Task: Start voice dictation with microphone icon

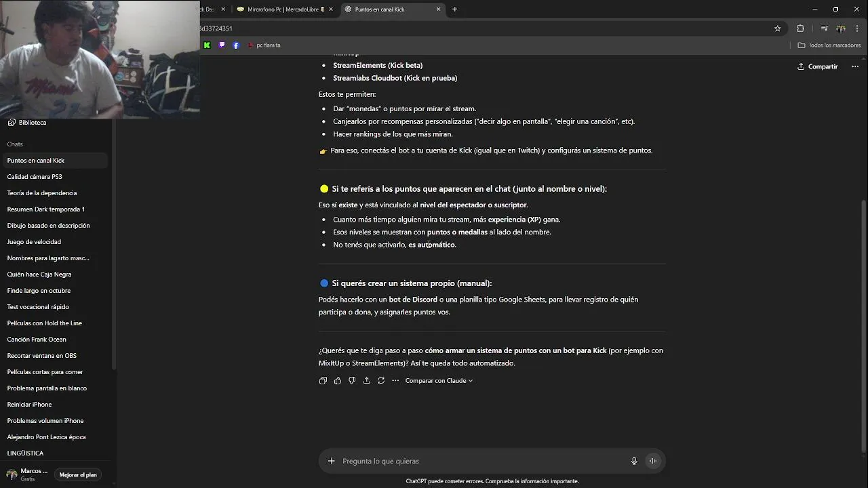Action: coord(634,461)
